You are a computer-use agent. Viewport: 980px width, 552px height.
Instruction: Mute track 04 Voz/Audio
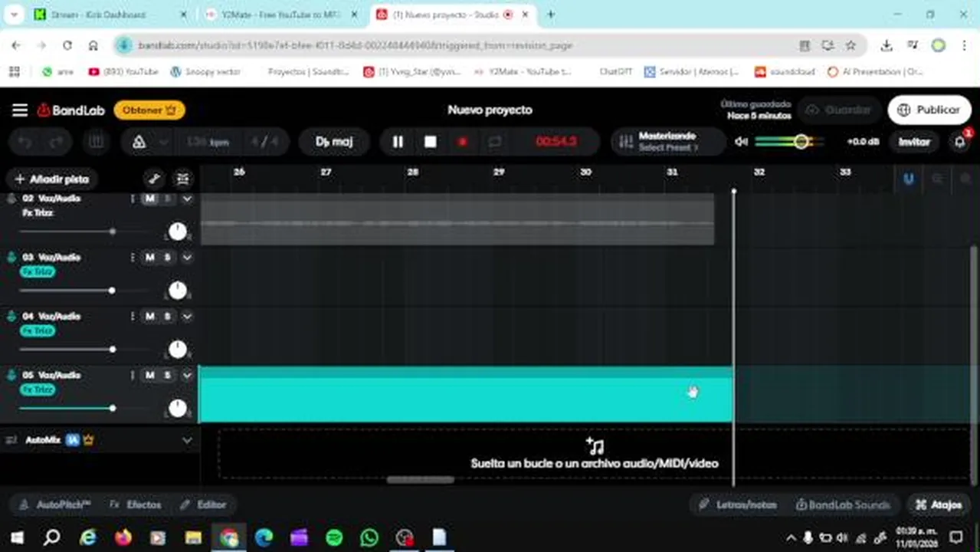pyautogui.click(x=150, y=317)
